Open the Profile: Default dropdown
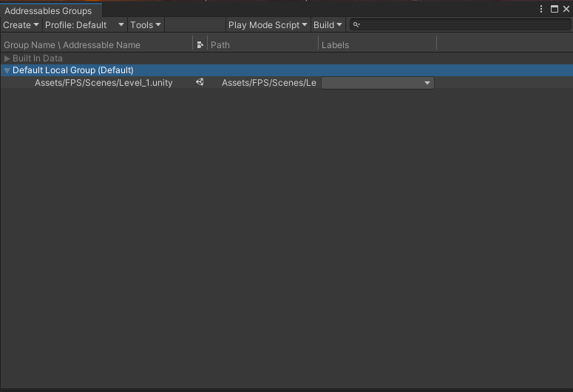 click(x=84, y=25)
